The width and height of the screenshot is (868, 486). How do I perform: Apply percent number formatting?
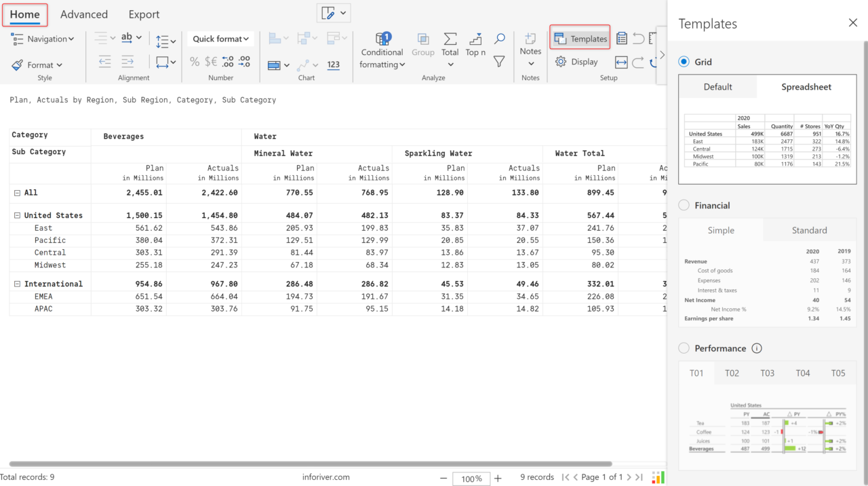click(195, 60)
